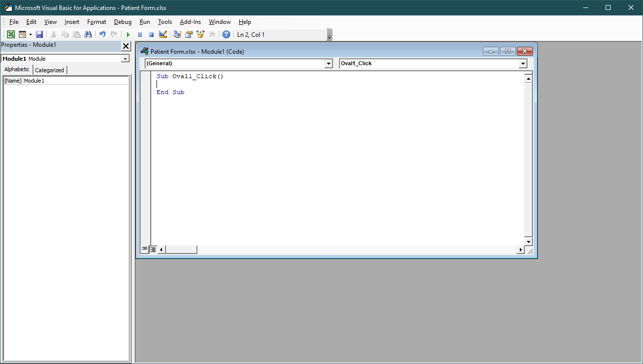Viewport: 643px width, 364px height.
Task: Open the Properties Window icon
Action: (189, 34)
